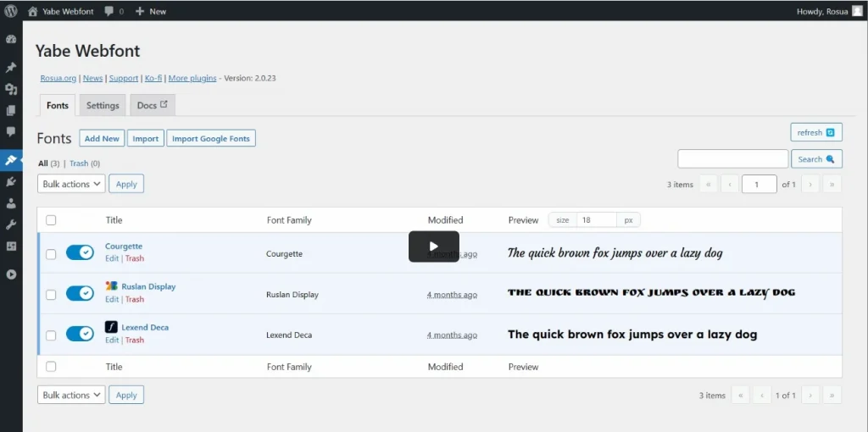Switch to the Settings tab

tap(103, 105)
